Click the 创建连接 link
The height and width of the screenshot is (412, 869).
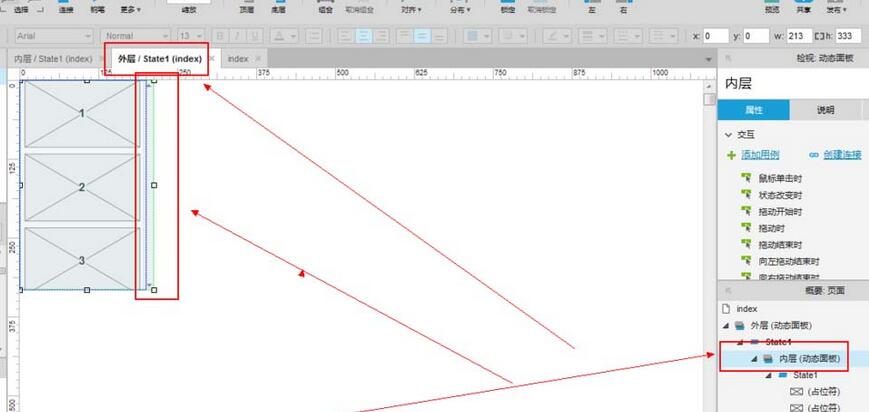pyautogui.click(x=841, y=155)
